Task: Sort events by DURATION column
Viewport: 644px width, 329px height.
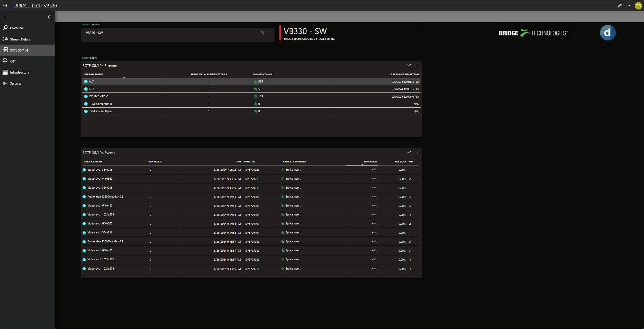Action: click(x=370, y=161)
